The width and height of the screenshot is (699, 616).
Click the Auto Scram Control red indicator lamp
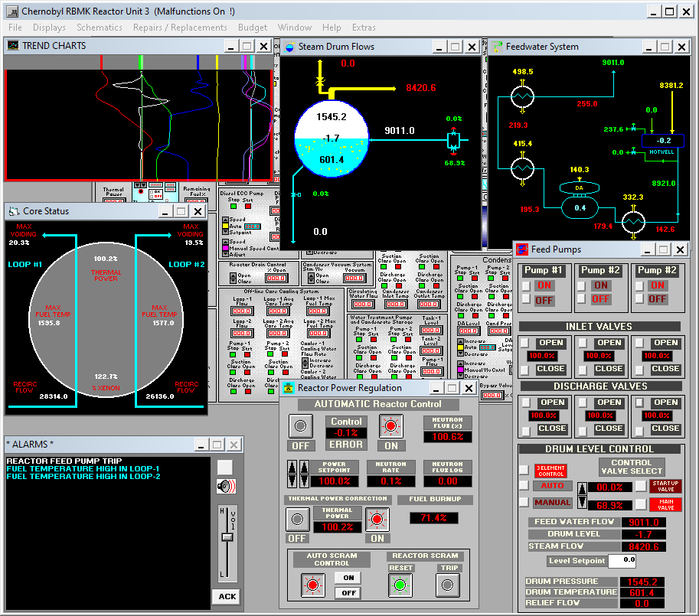[x=312, y=585]
